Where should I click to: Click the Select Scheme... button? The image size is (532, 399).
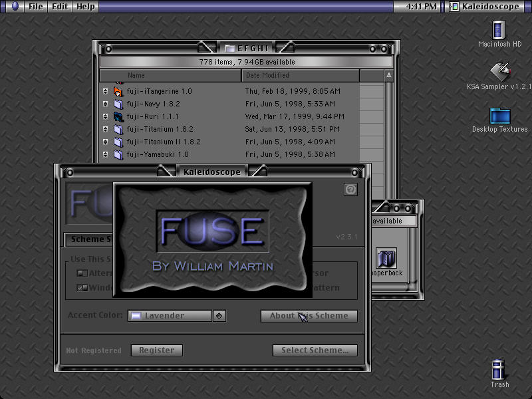(315, 350)
